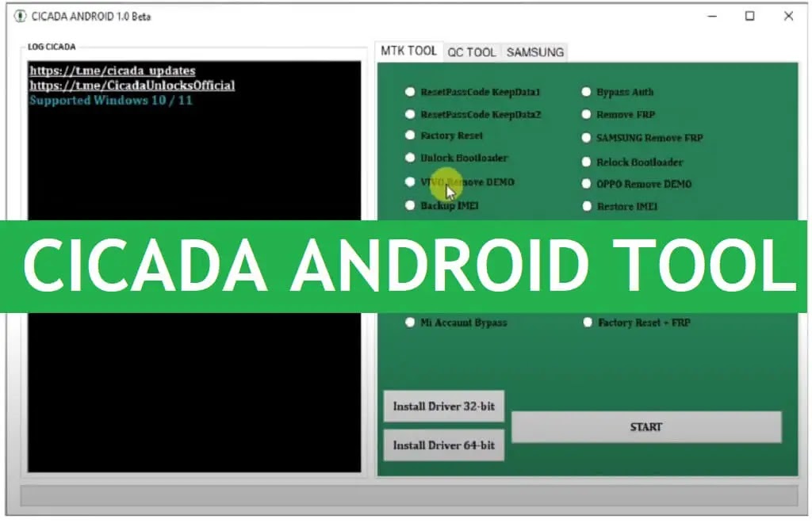Viewport: 812px width, 523px height.
Task: Select ResetPassCode KeepData1 radio option
Action: [x=410, y=92]
